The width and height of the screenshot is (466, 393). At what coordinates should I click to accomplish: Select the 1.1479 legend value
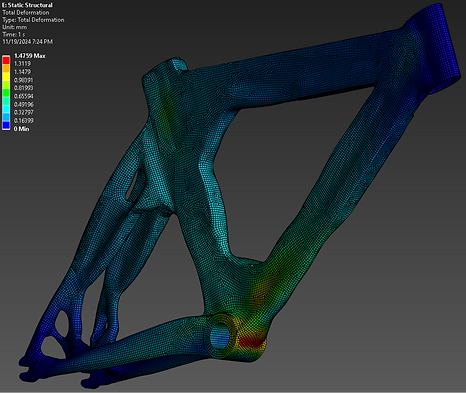coord(22,72)
